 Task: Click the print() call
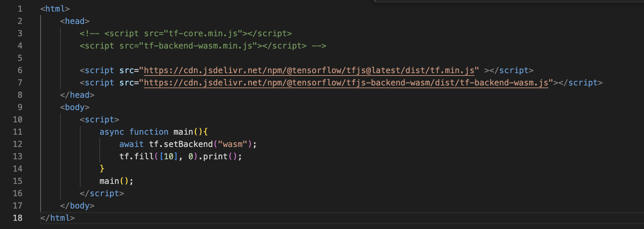(220, 157)
